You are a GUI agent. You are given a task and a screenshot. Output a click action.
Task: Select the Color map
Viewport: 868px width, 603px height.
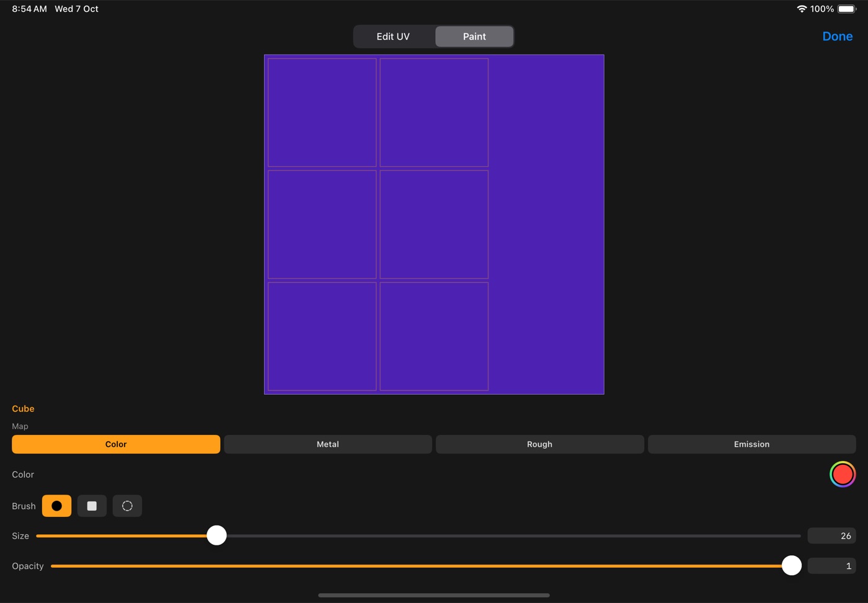pyautogui.click(x=116, y=444)
